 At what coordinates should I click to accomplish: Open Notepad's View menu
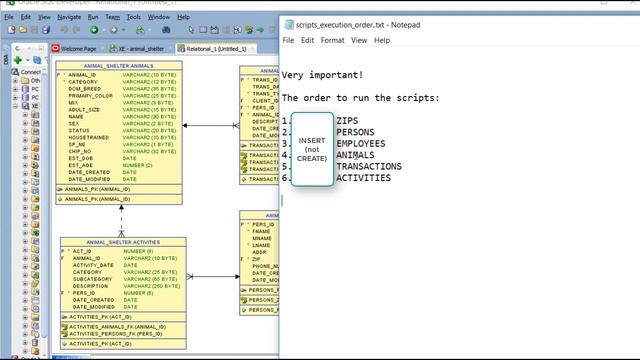click(359, 40)
